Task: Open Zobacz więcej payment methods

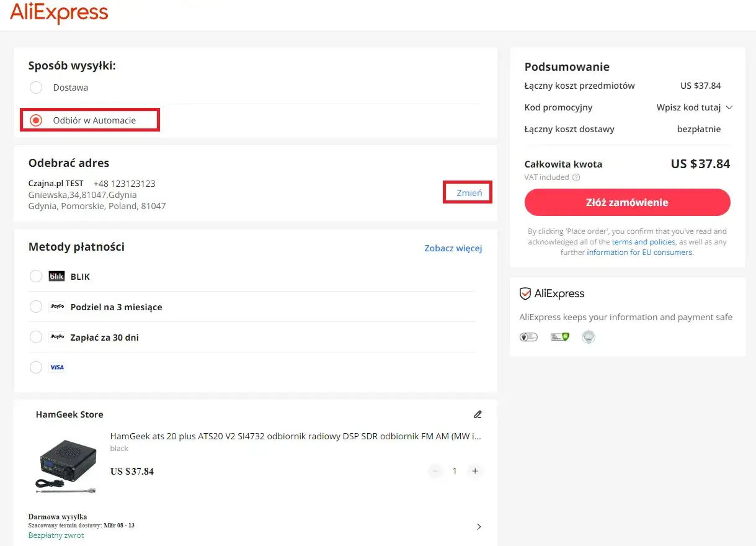Action: (x=453, y=248)
